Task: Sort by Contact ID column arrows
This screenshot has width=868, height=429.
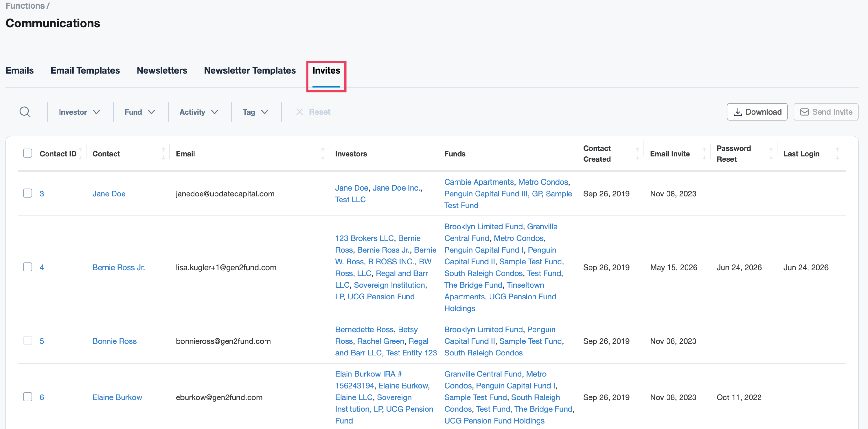Action: click(80, 154)
